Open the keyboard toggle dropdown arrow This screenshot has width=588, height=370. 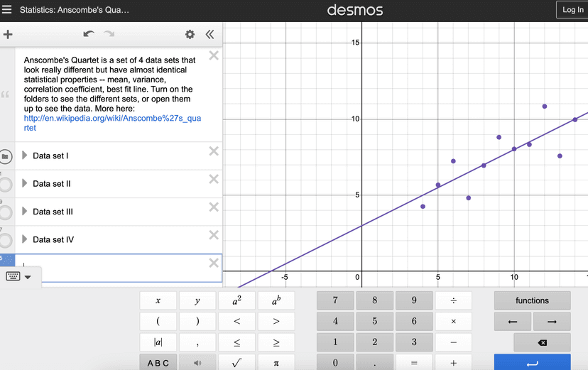[x=28, y=277]
